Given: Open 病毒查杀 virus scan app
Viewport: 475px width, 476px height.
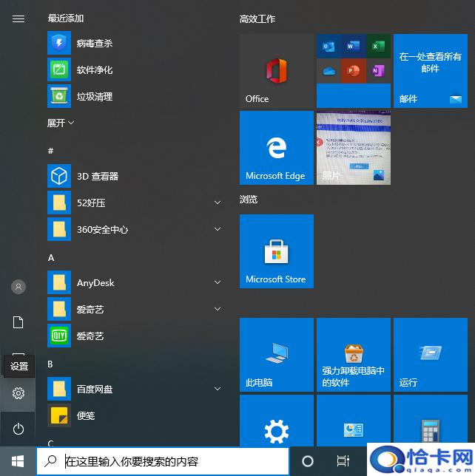Looking at the screenshot, I should (95, 44).
